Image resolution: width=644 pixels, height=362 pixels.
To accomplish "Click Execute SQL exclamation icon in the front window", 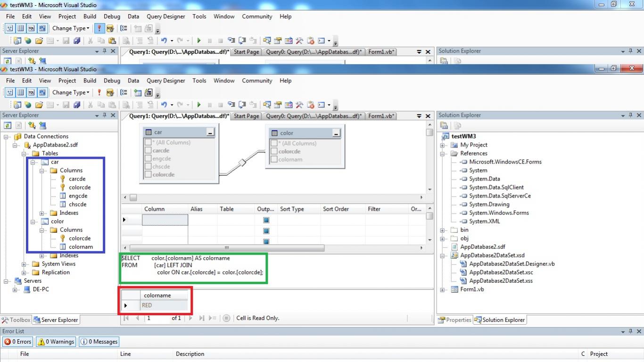I will 99,92.
